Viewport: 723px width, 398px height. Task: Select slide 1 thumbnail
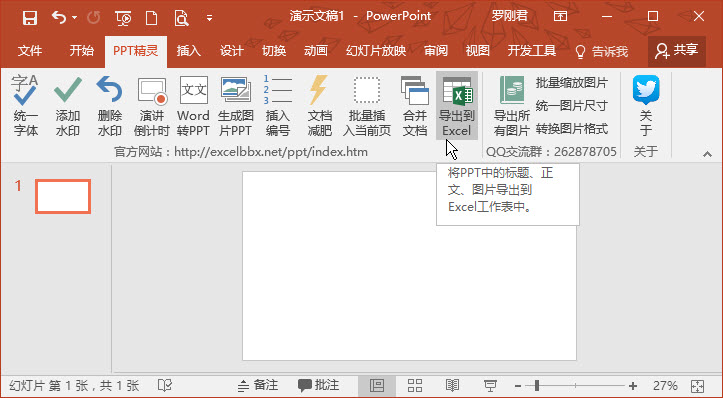(x=63, y=196)
